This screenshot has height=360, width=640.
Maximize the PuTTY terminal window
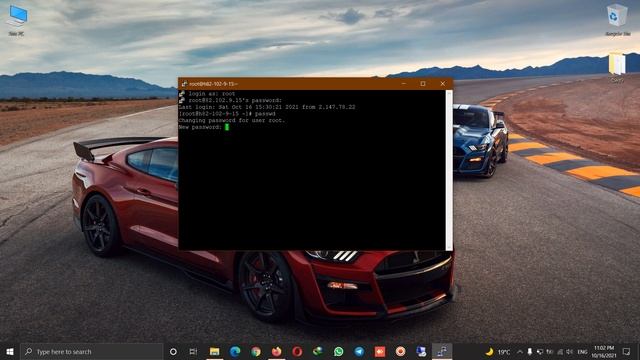click(423, 84)
